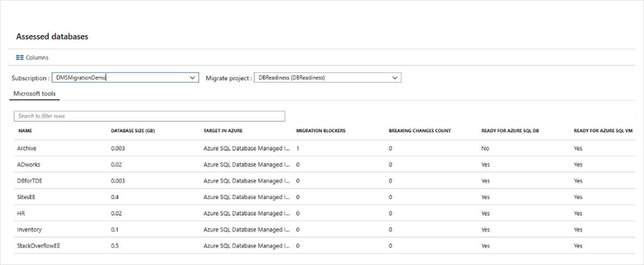Click SitesEE database size 0.4
The image size is (644, 265).
click(x=115, y=197)
